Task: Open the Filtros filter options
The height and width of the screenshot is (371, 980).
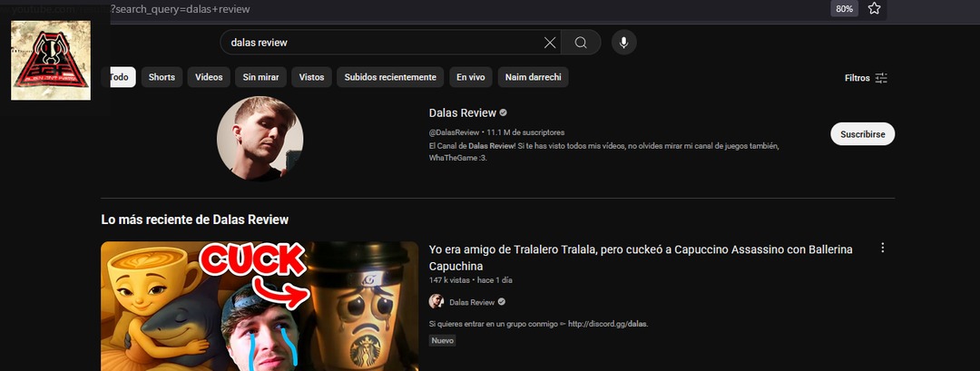Action: (866, 78)
